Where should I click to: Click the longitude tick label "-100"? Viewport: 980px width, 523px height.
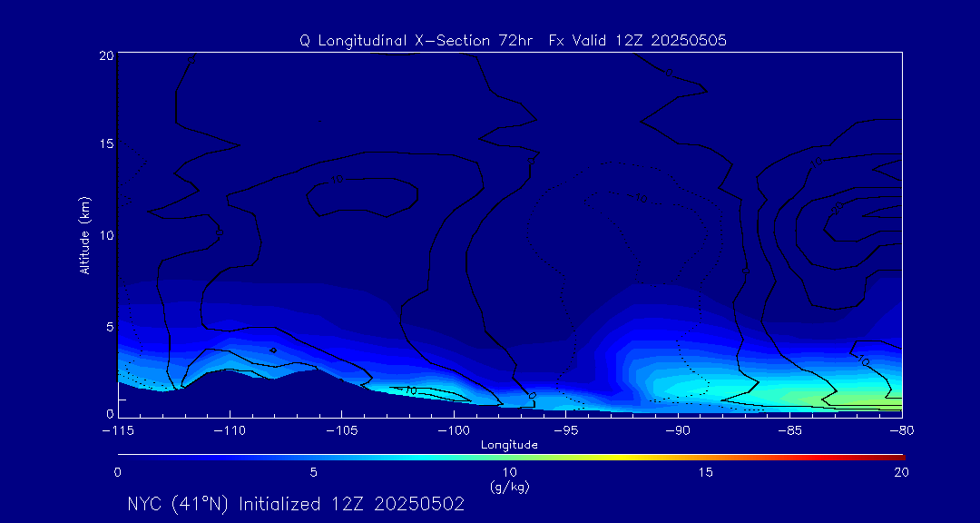coord(454,431)
